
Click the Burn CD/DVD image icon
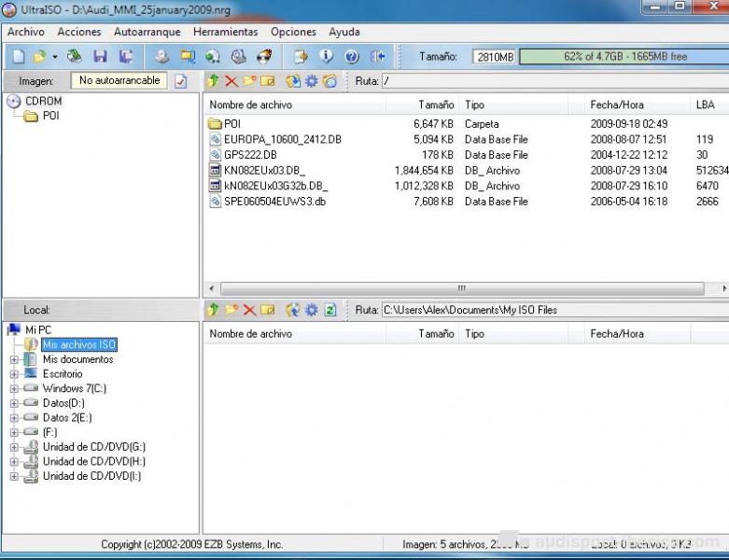coord(264,57)
